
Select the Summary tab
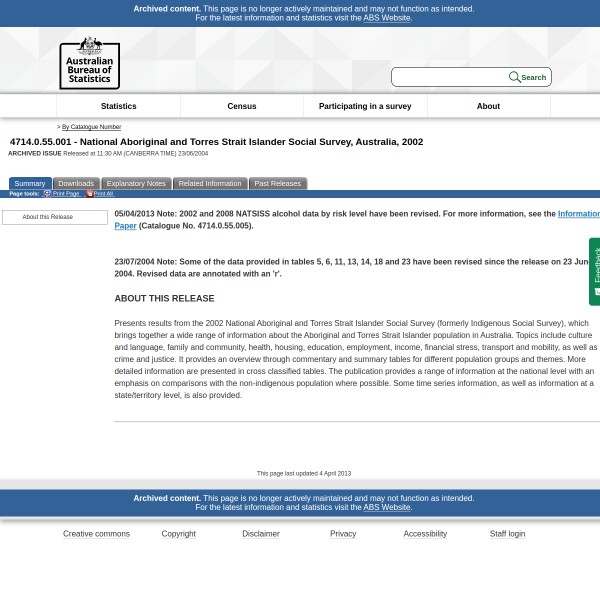click(29, 183)
